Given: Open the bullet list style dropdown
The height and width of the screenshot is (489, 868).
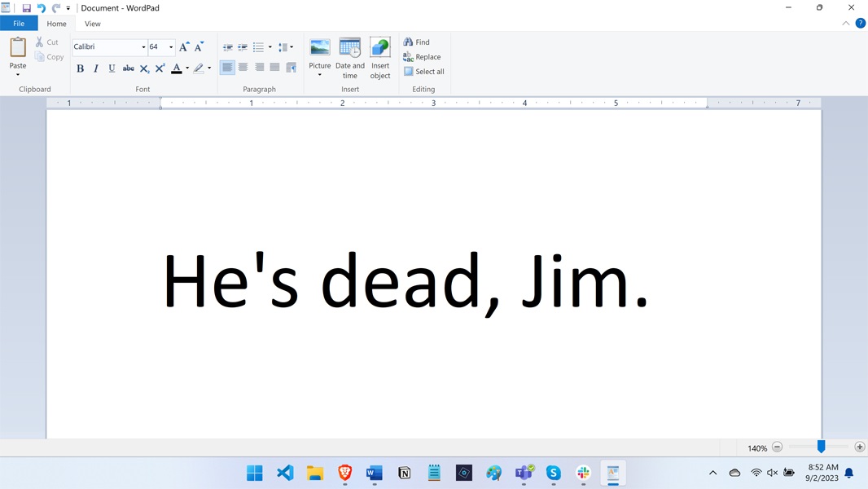Looking at the screenshot, I should tap(270, 46).
